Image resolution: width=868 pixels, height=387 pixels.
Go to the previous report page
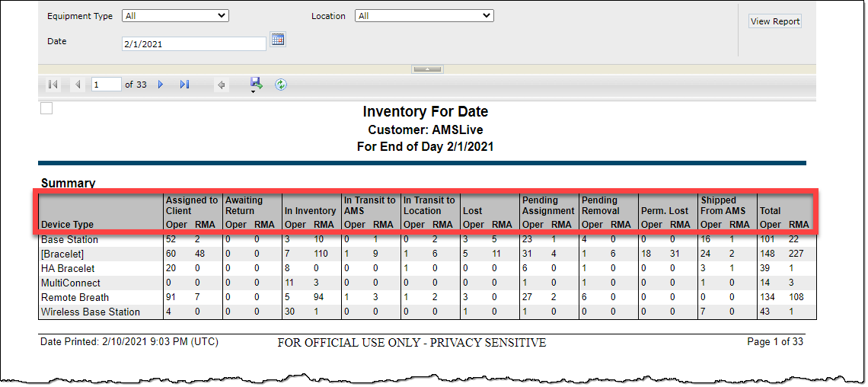tap(78, 85)
